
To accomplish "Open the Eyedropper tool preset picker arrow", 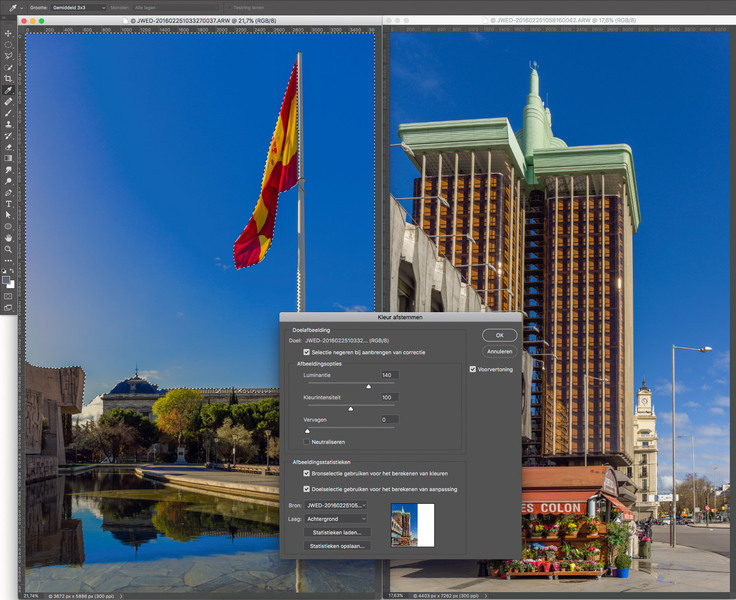I will pyautogui.click(x=21, y=8).
